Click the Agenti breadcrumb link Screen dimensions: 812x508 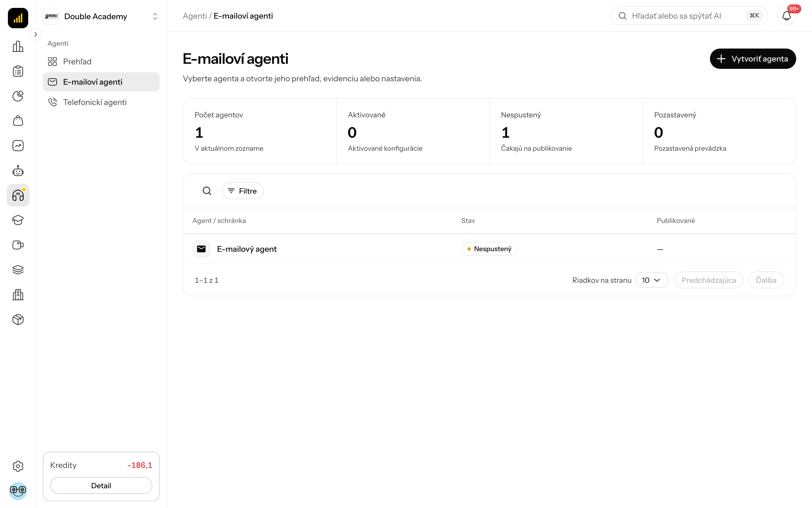click(x=195, y=16)
